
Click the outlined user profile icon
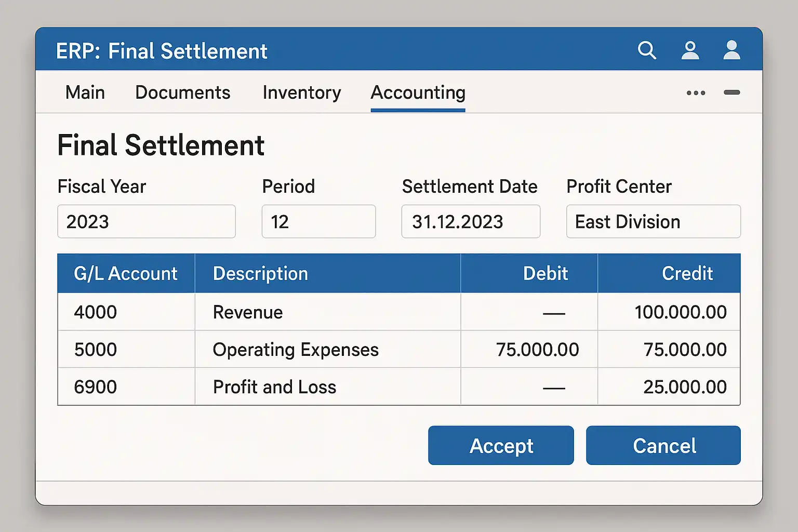click(690, 50)
